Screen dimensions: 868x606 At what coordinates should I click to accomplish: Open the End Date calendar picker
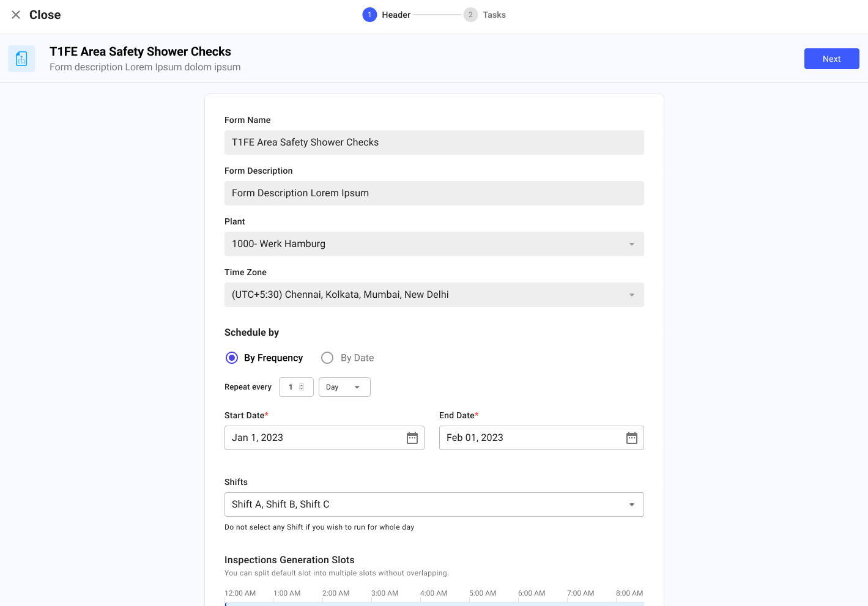(x=632, y=438)
